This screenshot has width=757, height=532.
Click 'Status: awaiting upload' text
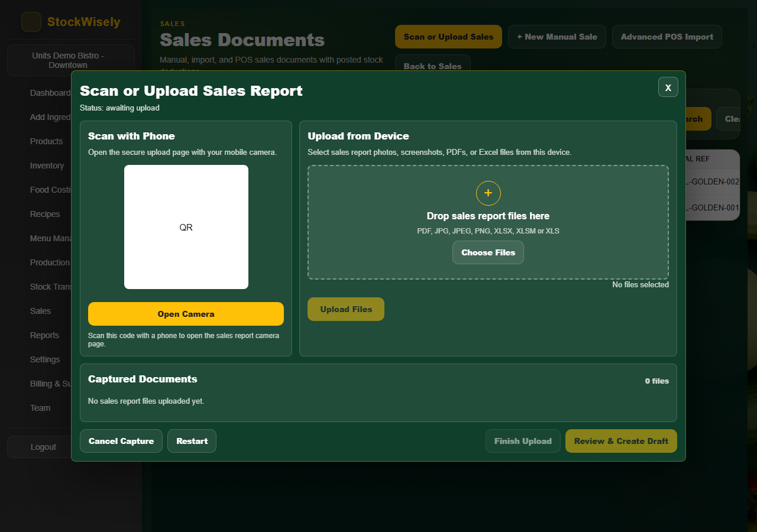[119, 108]
